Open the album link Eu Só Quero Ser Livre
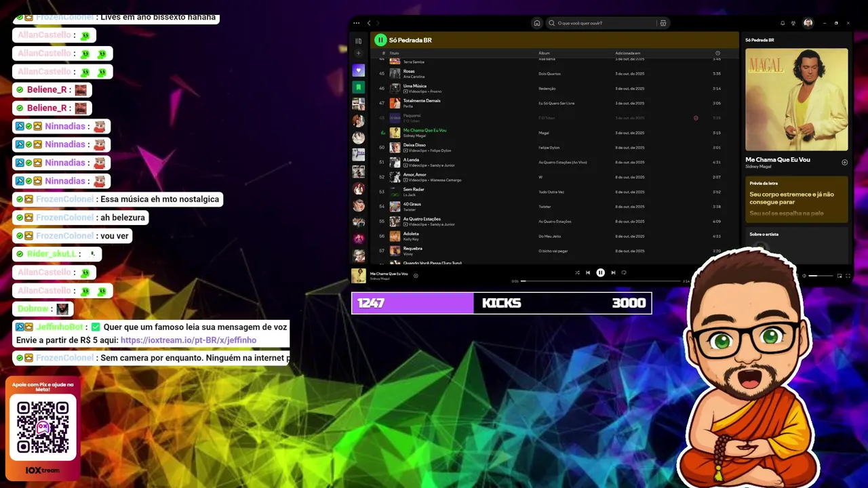Screen dimensions: 868x488 coord(557,103)
